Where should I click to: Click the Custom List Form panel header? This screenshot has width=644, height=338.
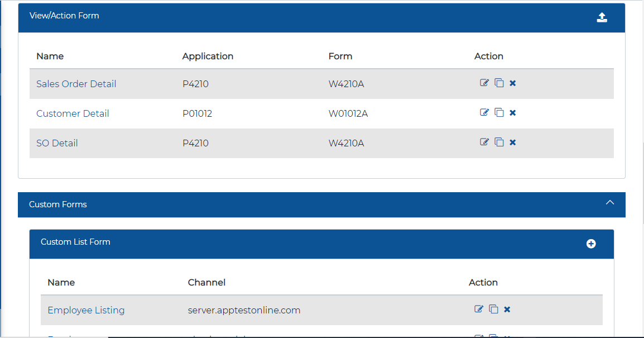point(279,242)
